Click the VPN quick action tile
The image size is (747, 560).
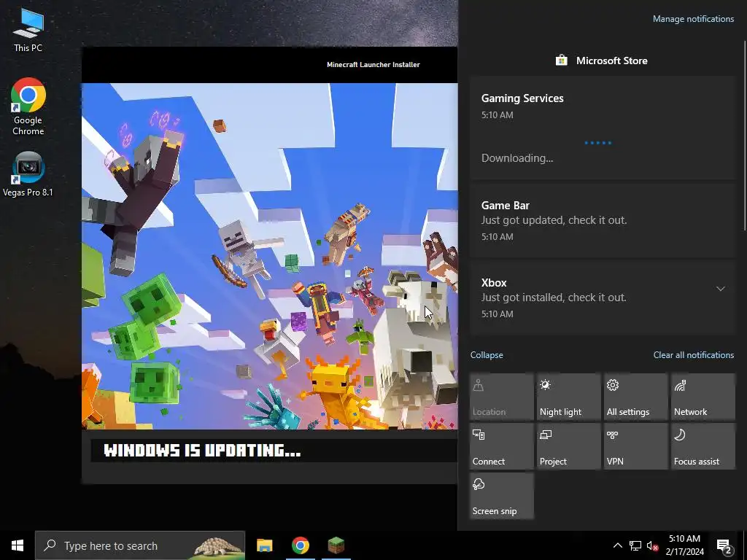point(636,446)
